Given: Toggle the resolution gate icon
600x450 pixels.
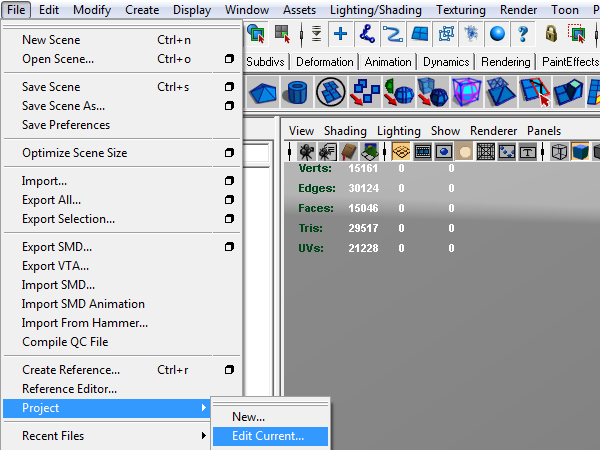Looking at the screenshot, I should click(x=443, y=152).
